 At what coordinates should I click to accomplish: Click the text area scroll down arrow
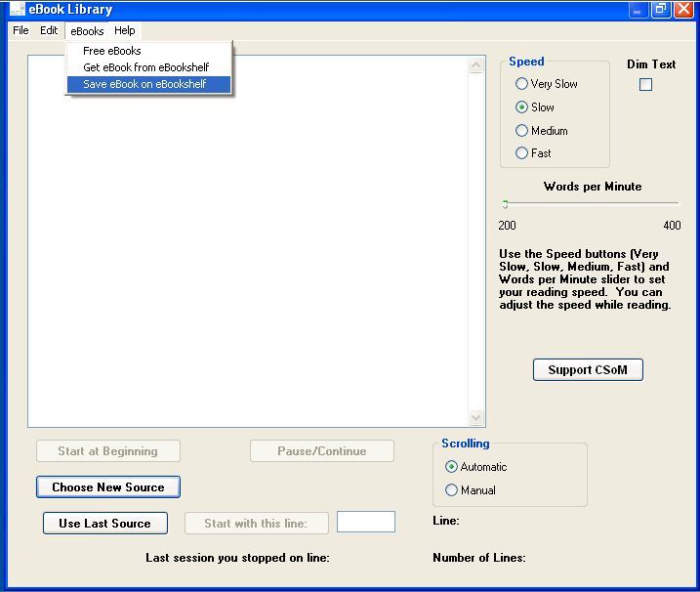[476, 418]
